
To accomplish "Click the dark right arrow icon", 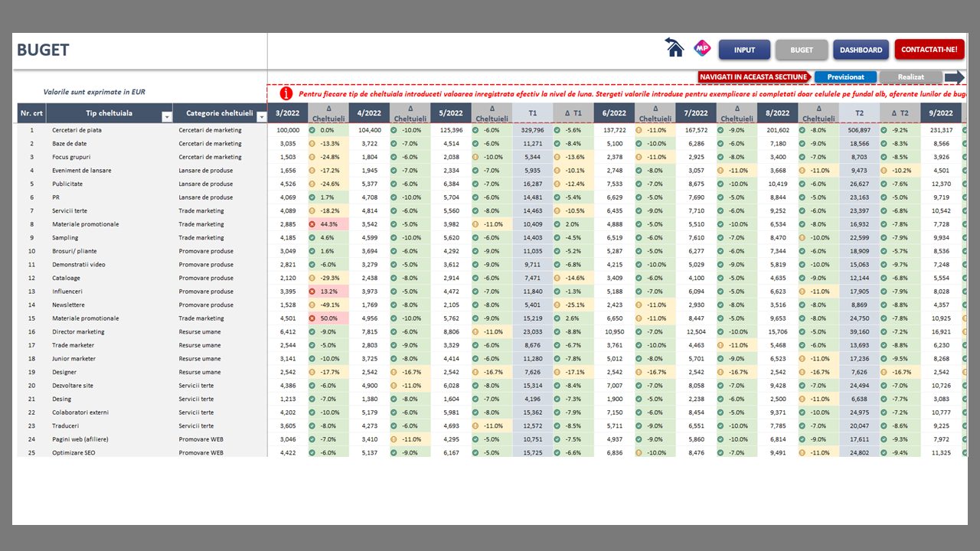I will click(954, 77).
